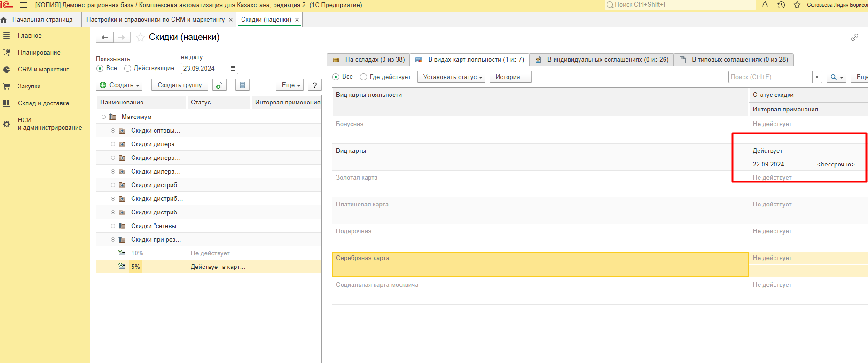The height and width of the screenshot is (363, 868).
Task: Open favorites star in top bar
Action: click(797, 5)
